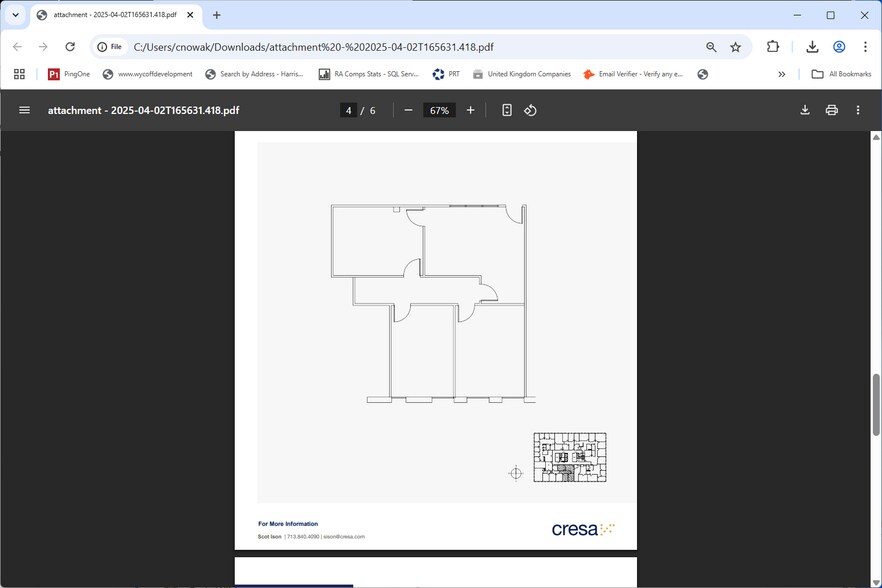882x588 pixels.
Task: Select the fit-to-page icon in the PDF toolbar
Action: pyautogui.click(x=509, y=110)
